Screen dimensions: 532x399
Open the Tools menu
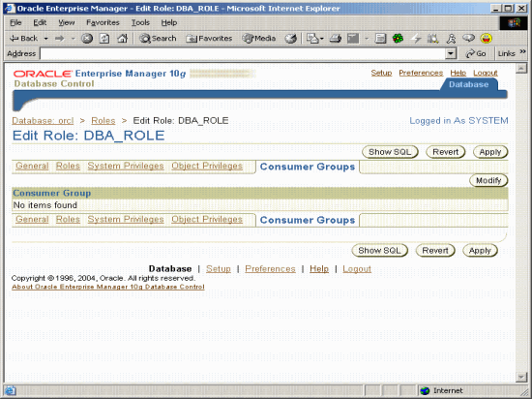[x=140, y=22]
